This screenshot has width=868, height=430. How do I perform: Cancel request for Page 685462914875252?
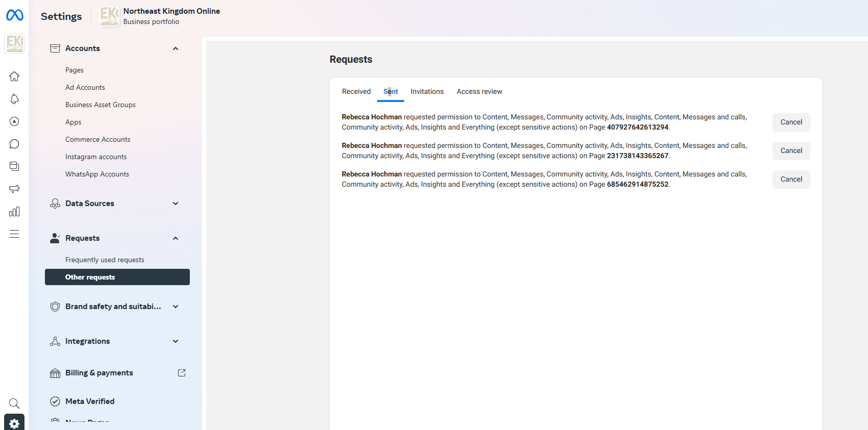[791, 180]
